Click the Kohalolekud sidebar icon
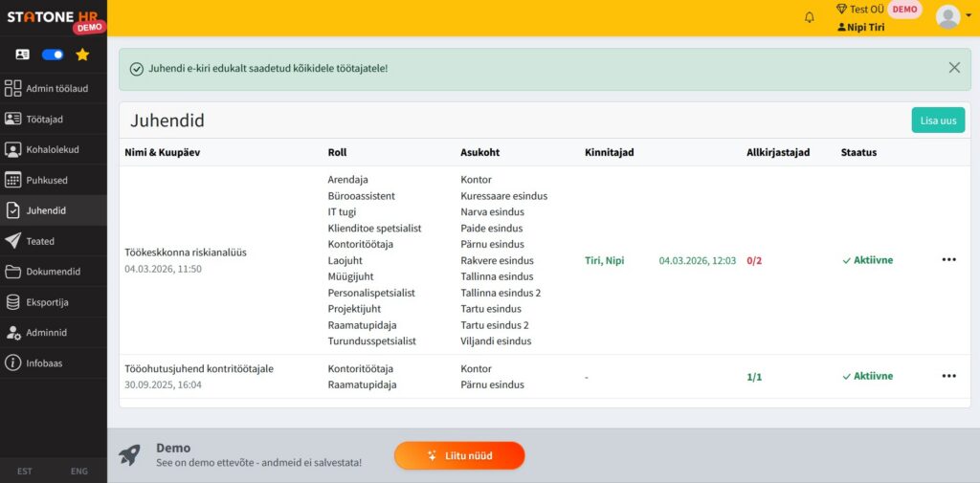 (13, 149)
